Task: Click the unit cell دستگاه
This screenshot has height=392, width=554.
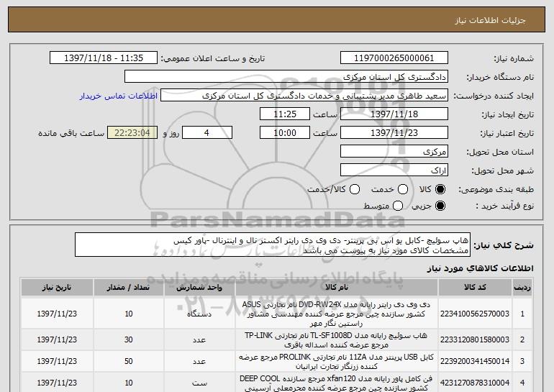Action: (199, 314)
